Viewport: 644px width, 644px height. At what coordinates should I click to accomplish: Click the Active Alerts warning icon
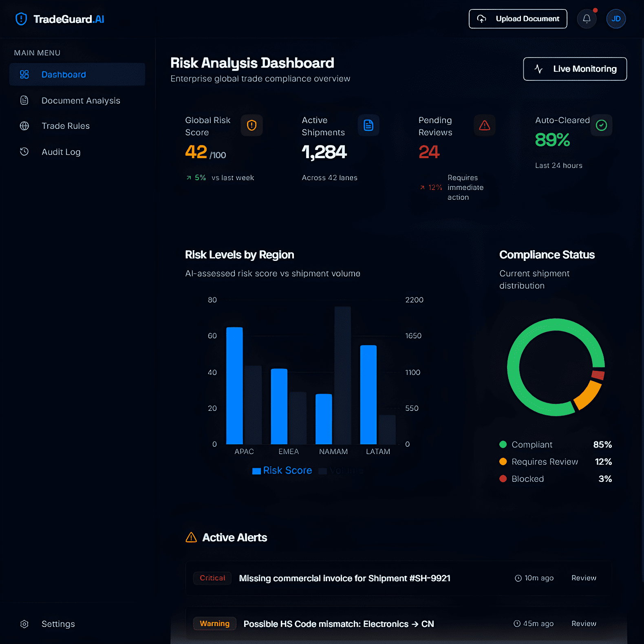point(191,538)
